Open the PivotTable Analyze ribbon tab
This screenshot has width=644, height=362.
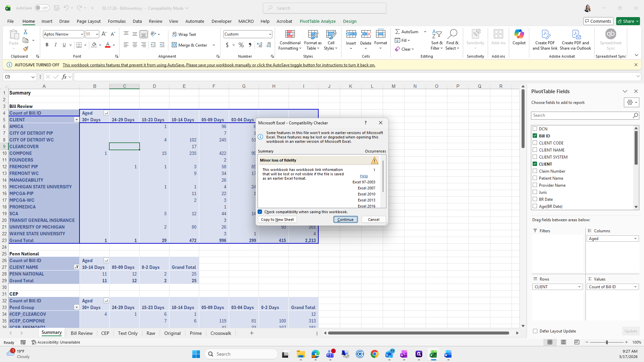tap(317, 21)
